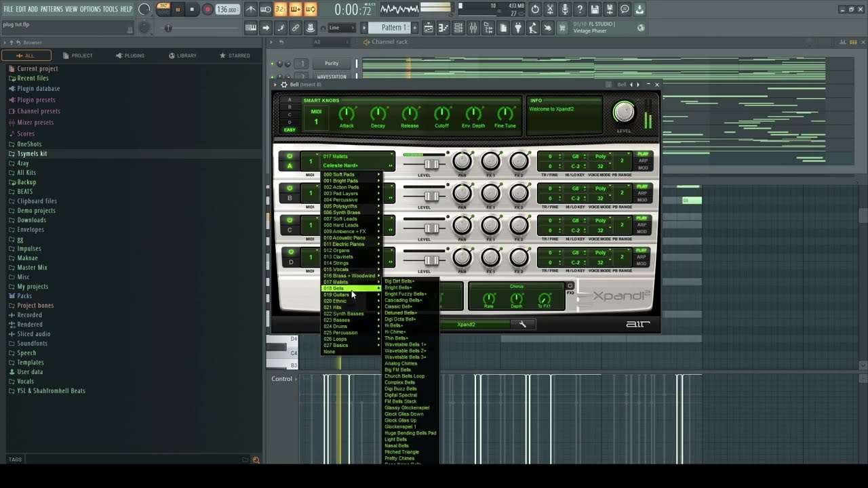Click the Xpand!2 master LEVEL knob

tap(624, 112)
